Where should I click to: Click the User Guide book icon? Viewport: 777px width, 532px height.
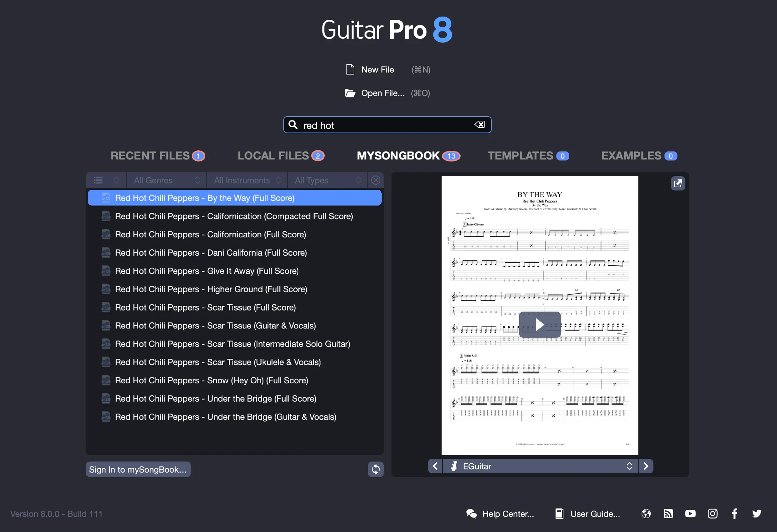[559, 514]
